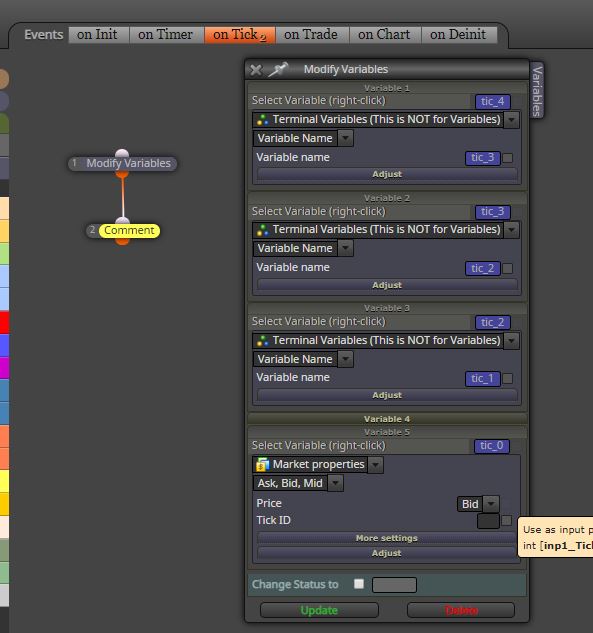This screenshot has height=633, width=593.
Task: Collapse the Variable 1 section header
Action: click(x=387, y=88)
